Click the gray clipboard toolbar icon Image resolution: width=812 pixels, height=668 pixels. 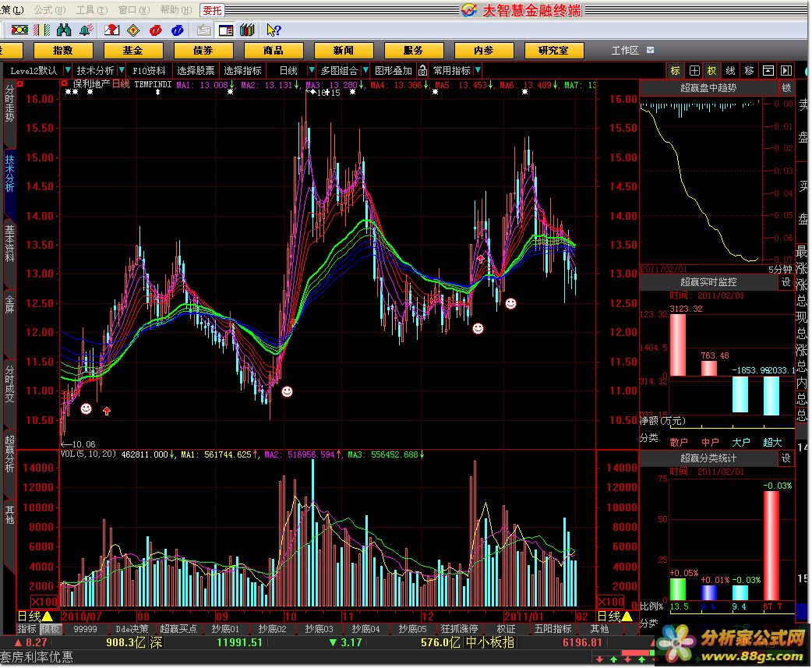point(203,30)
